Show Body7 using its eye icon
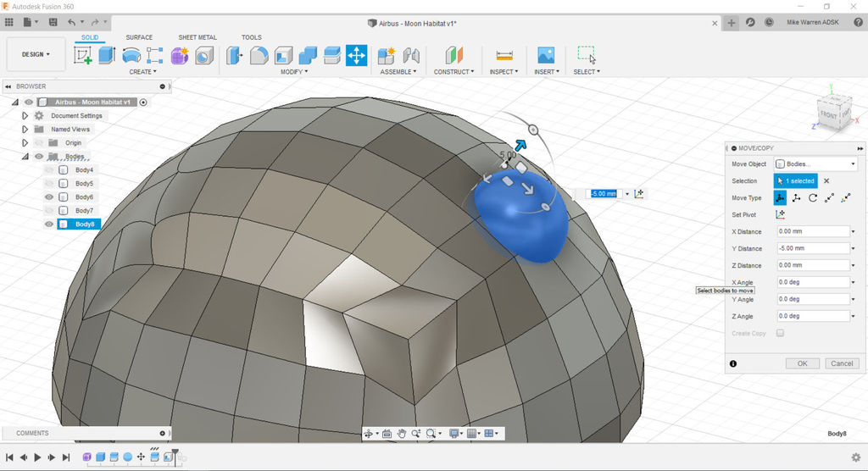 (49, 210)
